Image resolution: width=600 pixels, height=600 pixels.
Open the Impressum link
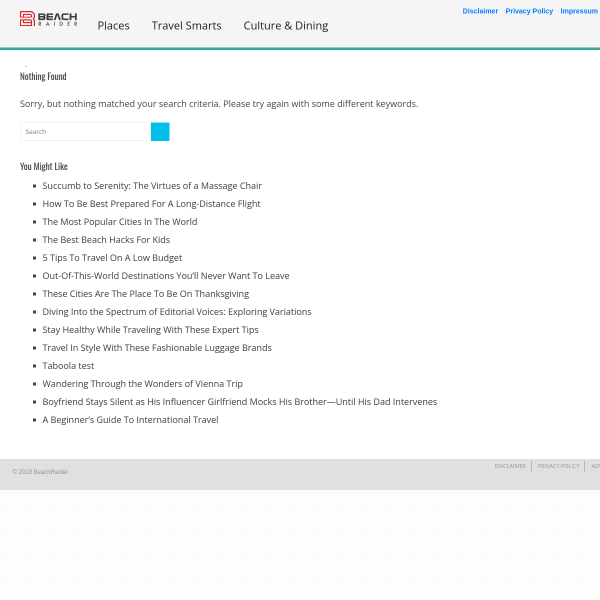coord(579,11)
